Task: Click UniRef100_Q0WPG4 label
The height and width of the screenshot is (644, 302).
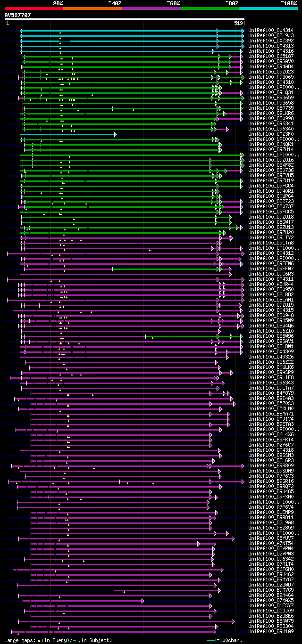Action: pos(271,196)
